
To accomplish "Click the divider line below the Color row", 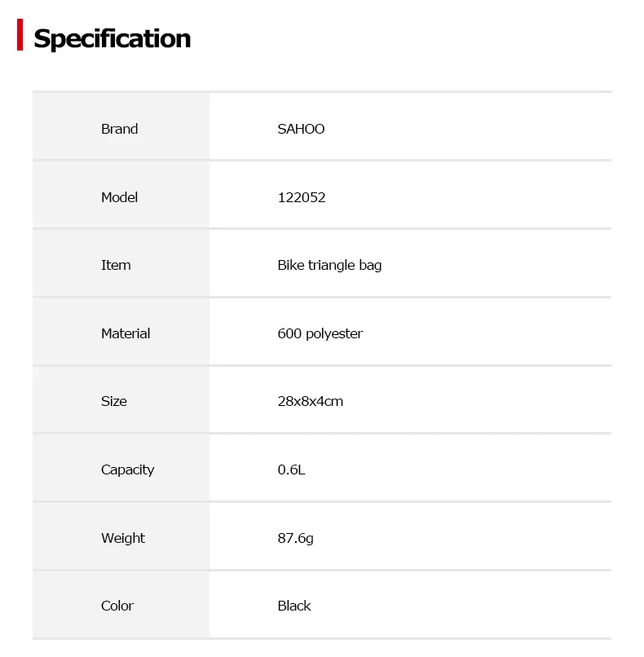I will (x=321, y=639).
